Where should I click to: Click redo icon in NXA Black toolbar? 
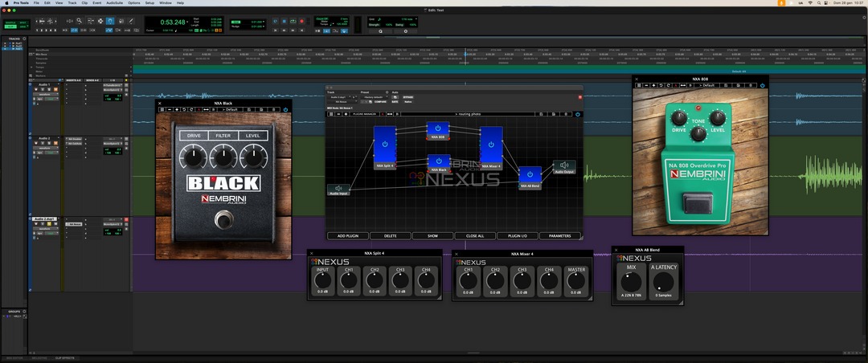tap(191, 109)
